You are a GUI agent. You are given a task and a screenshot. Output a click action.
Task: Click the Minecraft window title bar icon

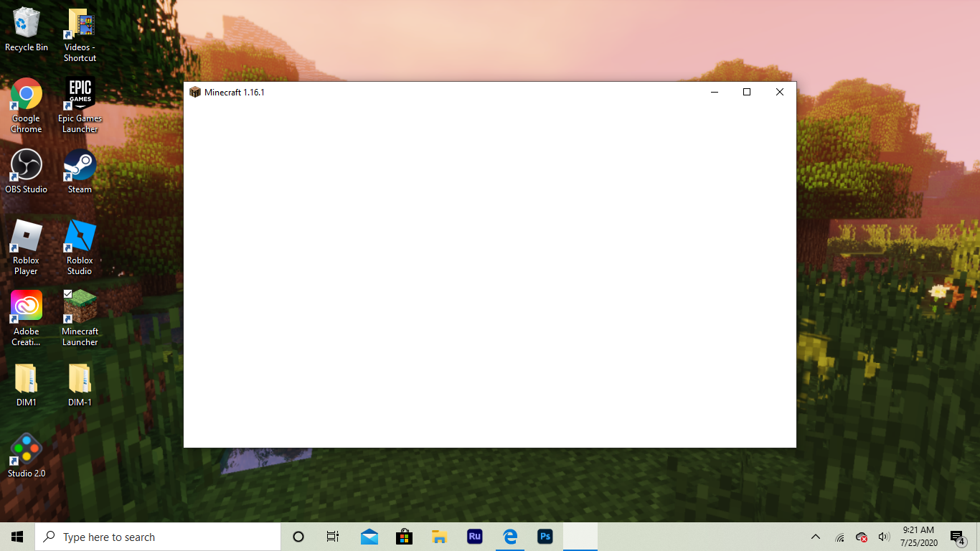pyautogui.click(x=195, y=92)
